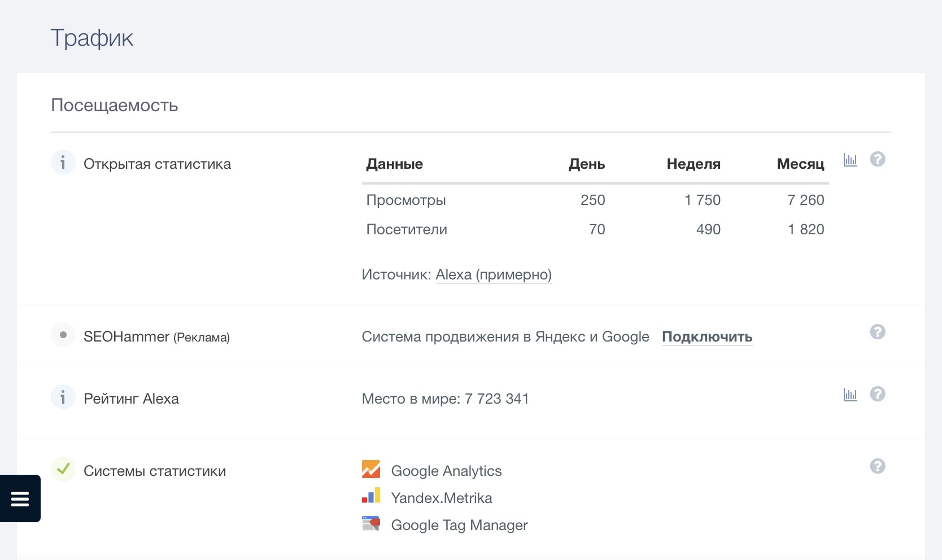Click monthly visitors value 1 820
This screenshot has height=560, width=942.
click(806, 230)
